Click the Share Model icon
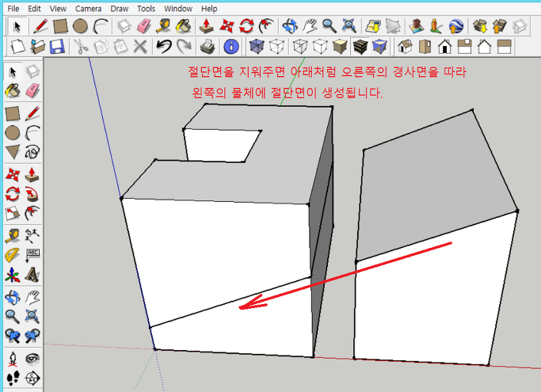This screenshot has width=541, height=392. pyautogui.click(x=500, y=26)
